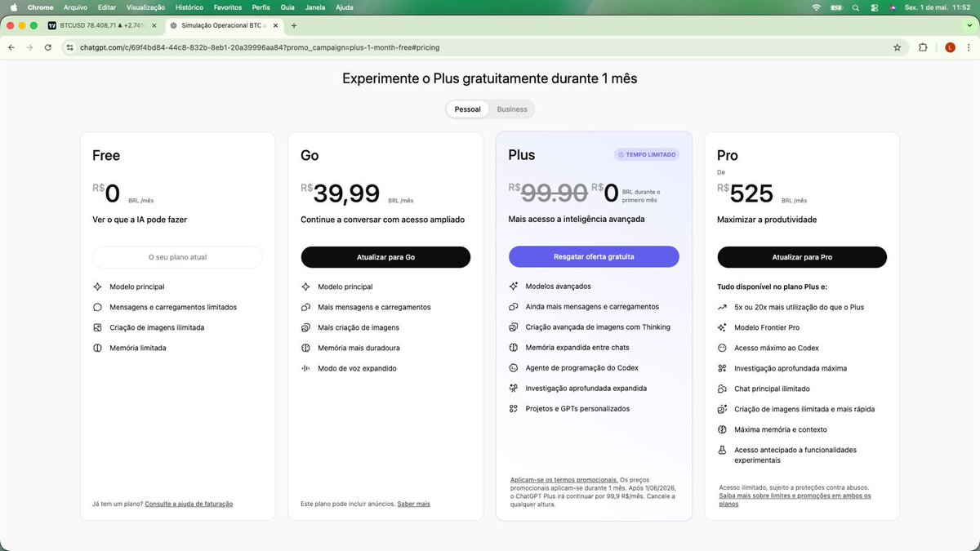Open Consulte a ajuda de faturação link
Viewport: 980px width, 551px height.
[189, 504]
